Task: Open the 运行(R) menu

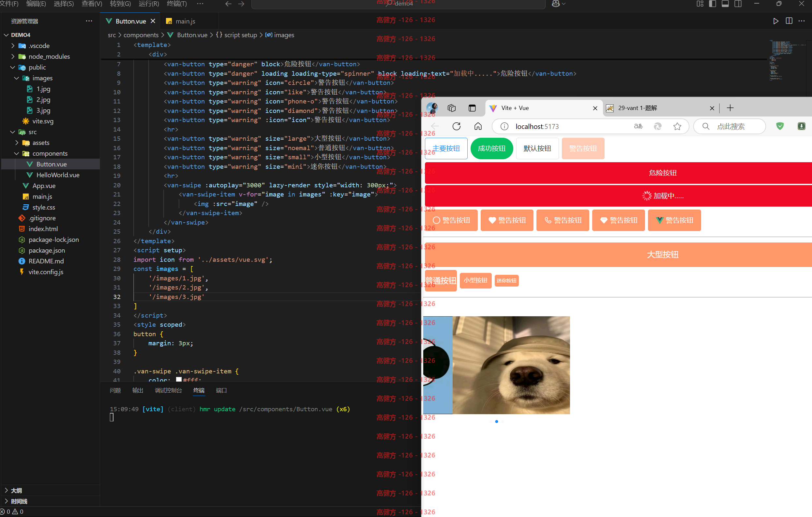Action: [x=149, y=4]
